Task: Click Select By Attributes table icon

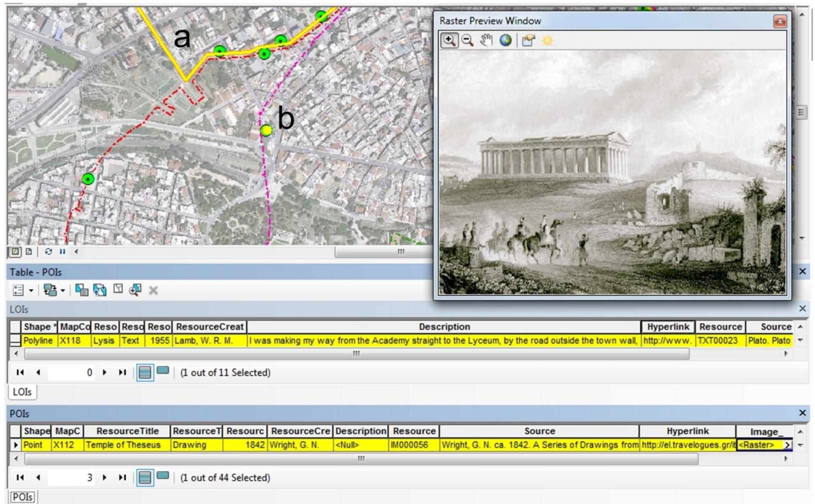Action: click(x=82, y=290)
